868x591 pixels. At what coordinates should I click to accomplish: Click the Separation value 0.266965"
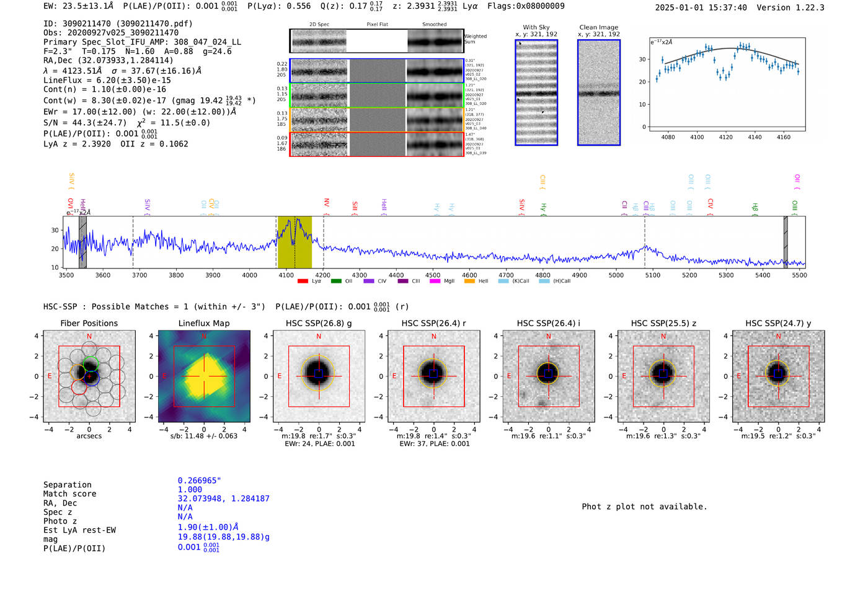[x=200, y=481]
